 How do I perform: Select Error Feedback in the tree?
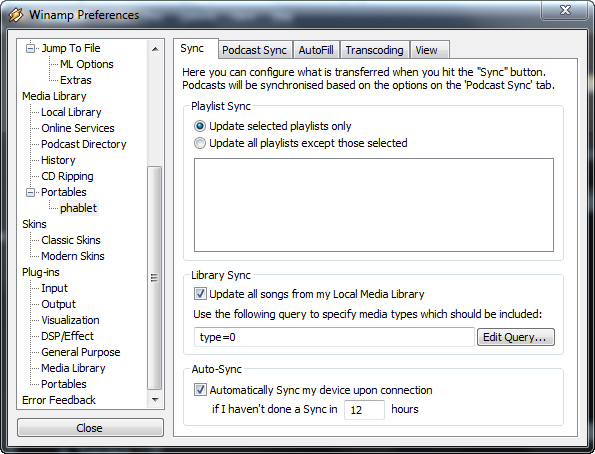tap(59, 400)
